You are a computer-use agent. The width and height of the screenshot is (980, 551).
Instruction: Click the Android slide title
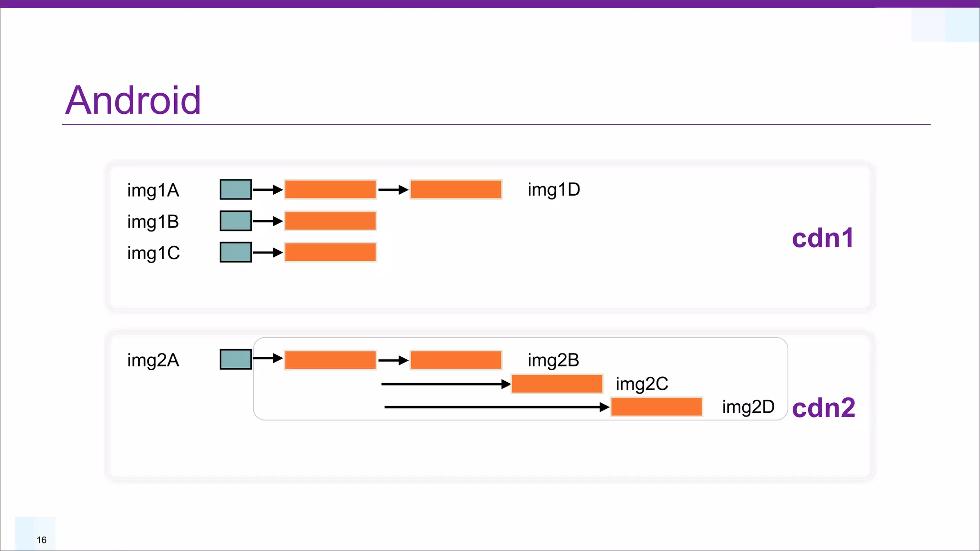point(133,100)
